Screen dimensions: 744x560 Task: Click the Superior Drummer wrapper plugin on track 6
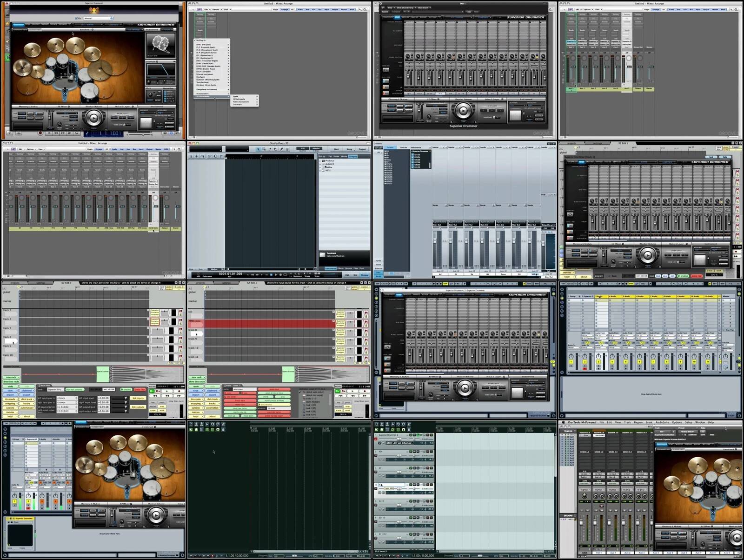coord(154,322)
